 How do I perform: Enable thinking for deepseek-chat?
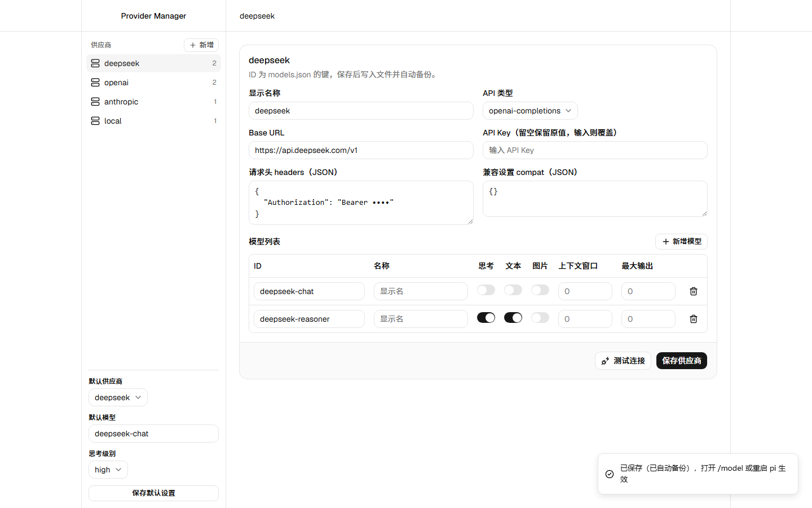point(486,290)
